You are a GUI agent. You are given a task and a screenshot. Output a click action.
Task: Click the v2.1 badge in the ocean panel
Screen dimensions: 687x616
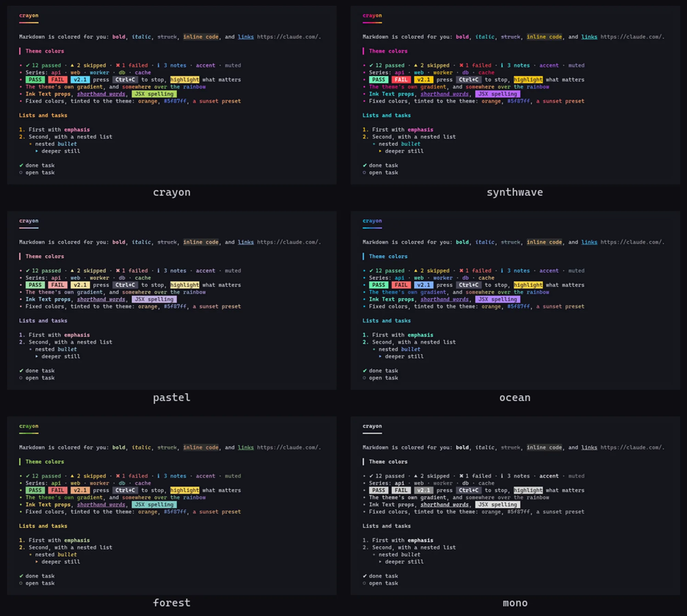(424, 285)
